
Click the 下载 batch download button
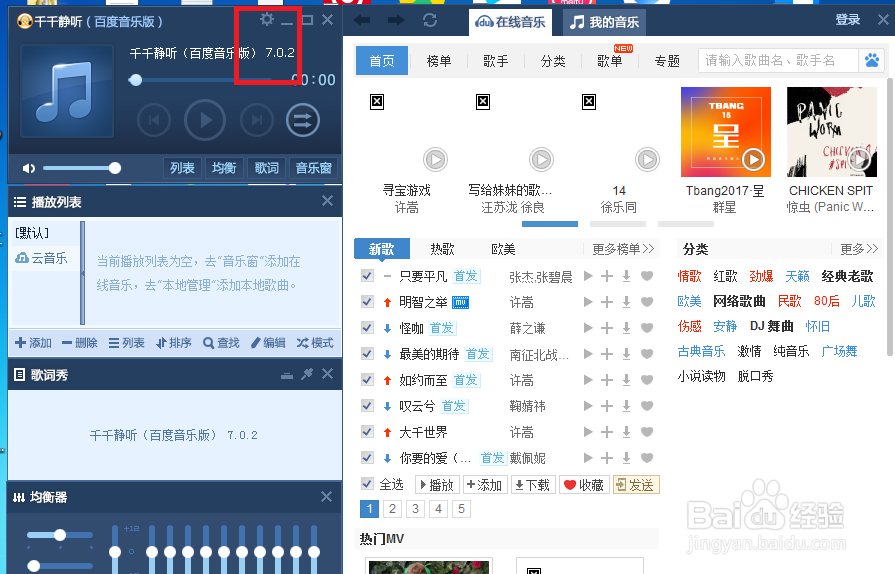tap(533, 485)
